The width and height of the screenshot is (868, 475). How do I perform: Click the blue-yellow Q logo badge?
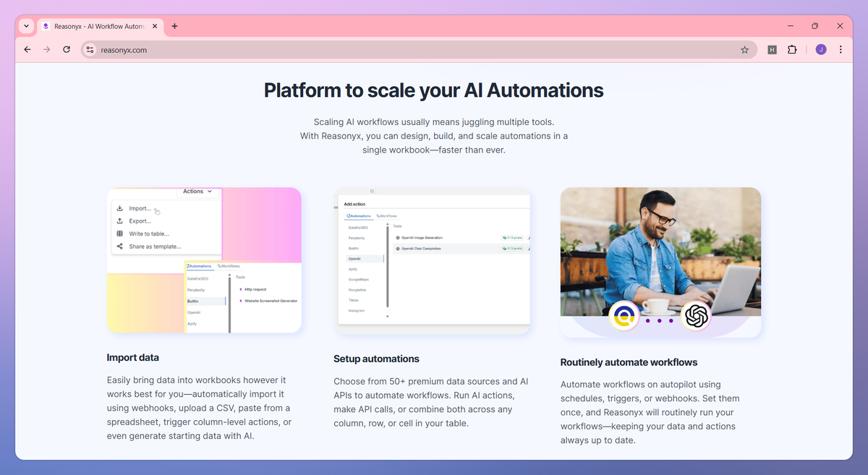point(624,316)
